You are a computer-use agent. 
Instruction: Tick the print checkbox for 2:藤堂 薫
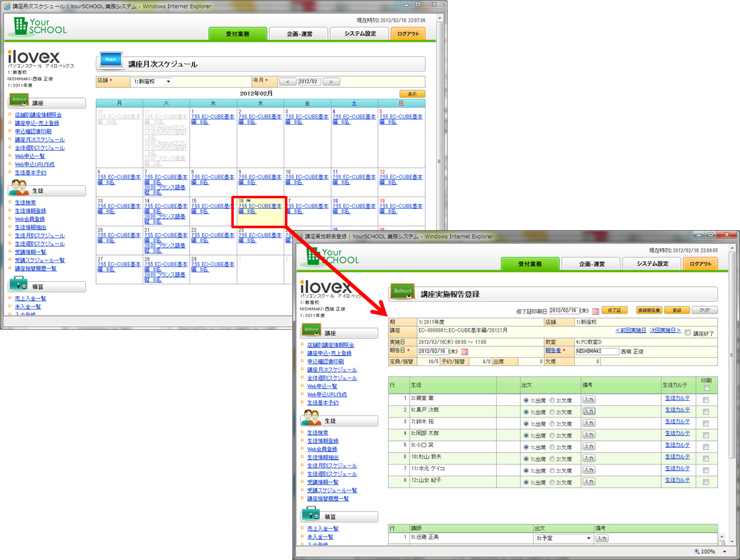(x=706, y=399)
